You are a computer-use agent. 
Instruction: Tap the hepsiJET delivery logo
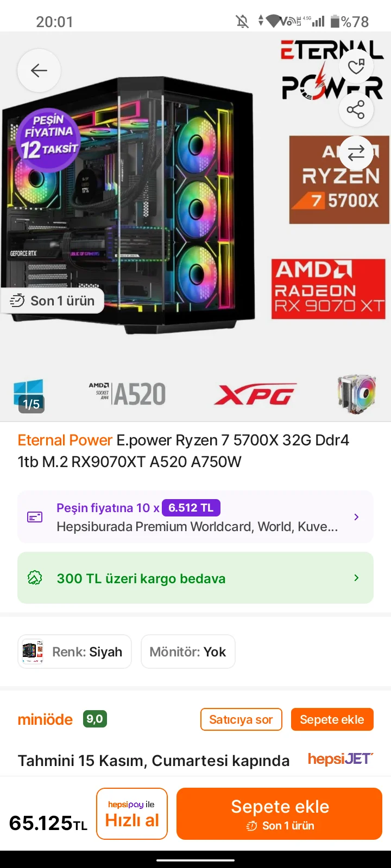[340, 759]
